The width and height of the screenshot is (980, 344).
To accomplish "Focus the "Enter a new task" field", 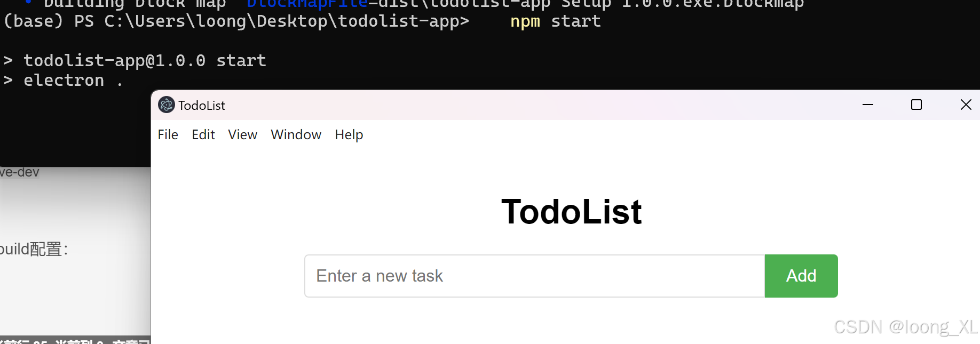I will (534, 276).
